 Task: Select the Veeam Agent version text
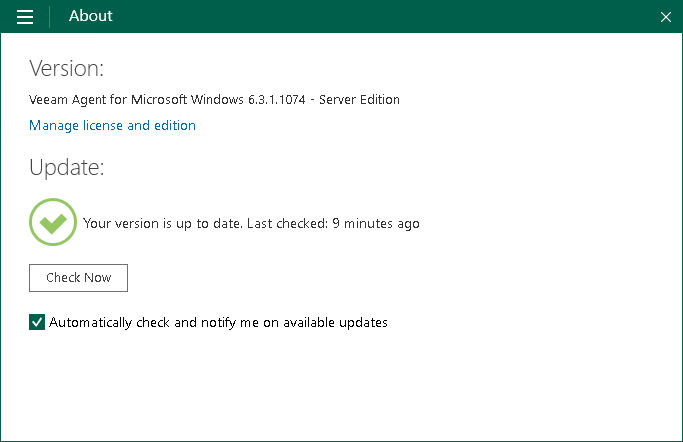[214, 100]
